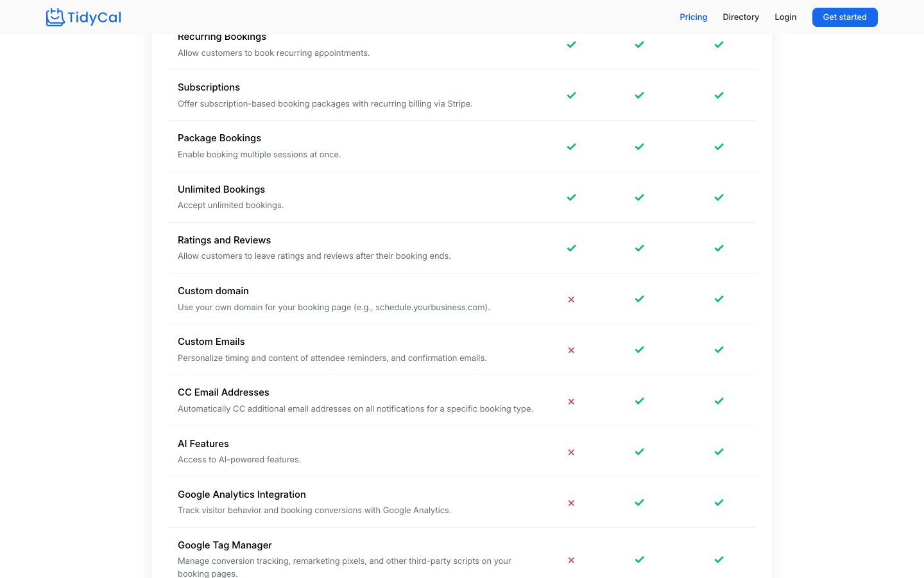This screenshot has height=578, width=924.
Task: Click the Login link
Action: tap(785, 17)
